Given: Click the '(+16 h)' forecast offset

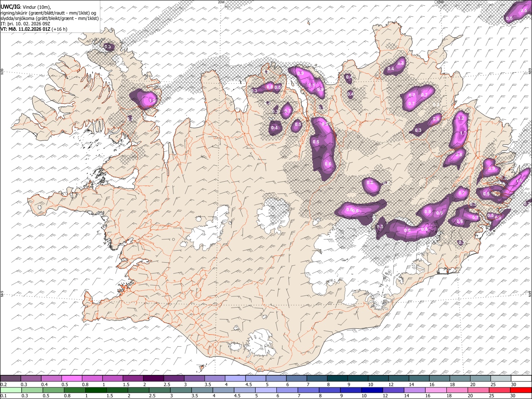Looking at the screenshot, I should (x=59, y=29).
